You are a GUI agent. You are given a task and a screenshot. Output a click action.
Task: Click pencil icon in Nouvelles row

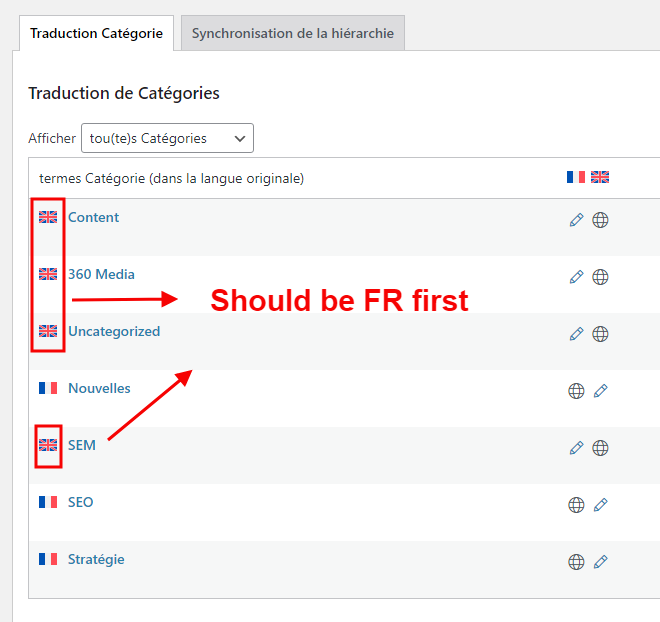(x=600, y=391)
